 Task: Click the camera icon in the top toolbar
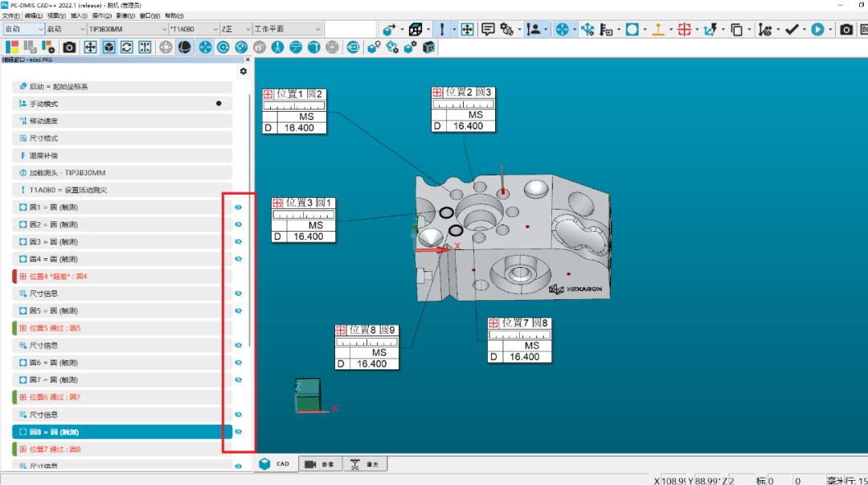tap(845, 30)
